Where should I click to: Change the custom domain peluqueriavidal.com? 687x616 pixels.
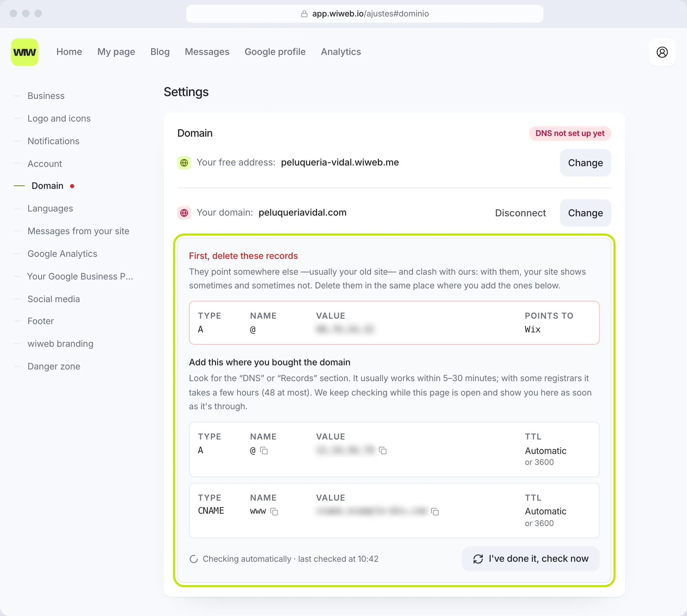tap(585, 213)
